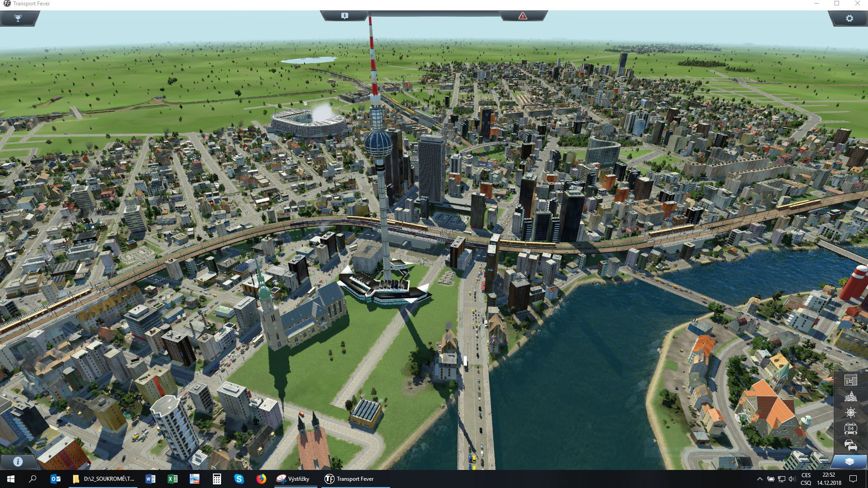This screenshot has height=488, width=868.
Task: Open the Windows notification center
Action: (x=853, y=479)
